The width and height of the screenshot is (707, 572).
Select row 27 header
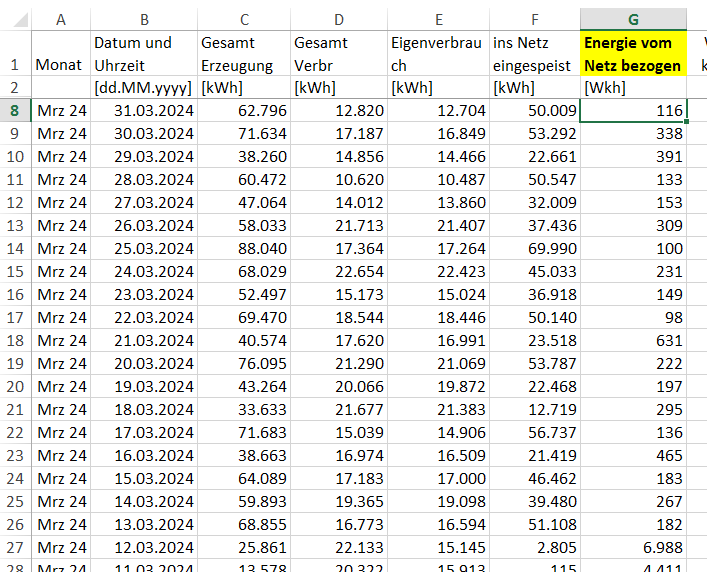[x=15, y=547]
